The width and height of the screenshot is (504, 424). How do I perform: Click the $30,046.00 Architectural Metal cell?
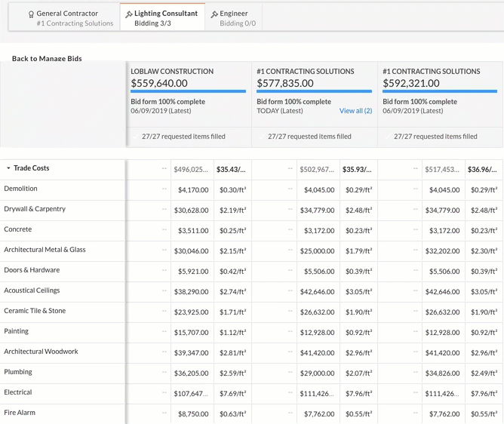192,251
